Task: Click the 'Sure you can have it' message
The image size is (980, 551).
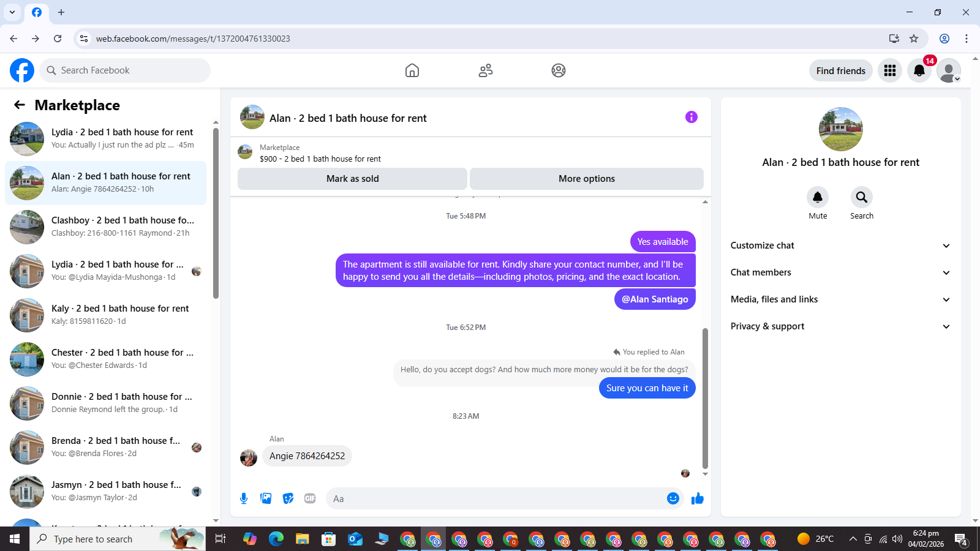Action: point(647,388)
